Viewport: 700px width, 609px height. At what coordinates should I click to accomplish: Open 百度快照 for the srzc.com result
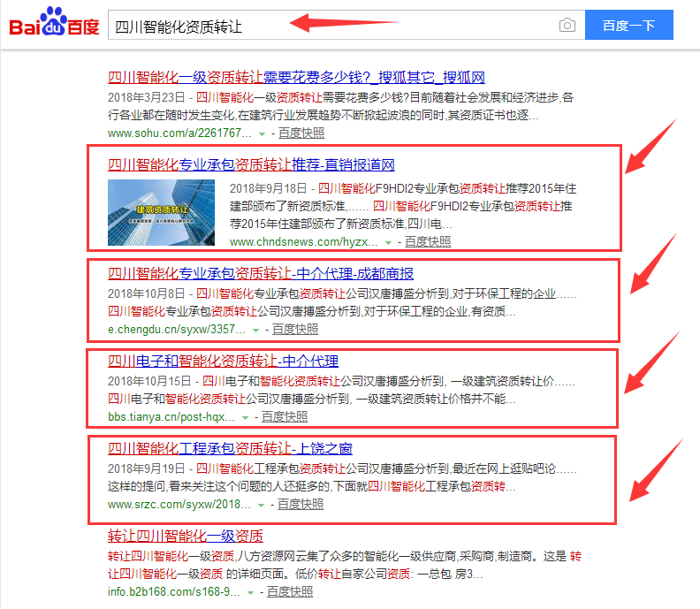tap(301, 505)
